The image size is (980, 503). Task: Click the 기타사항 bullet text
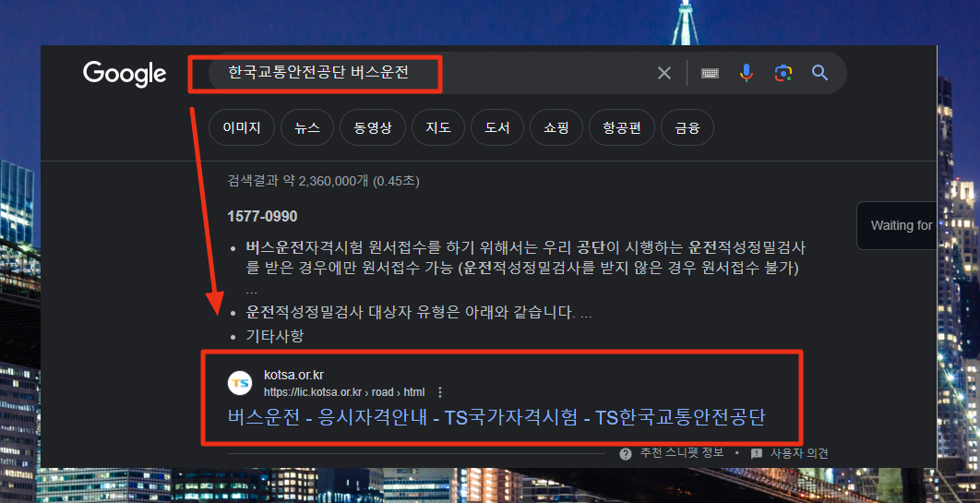pyautogui.click(x=275, y=336)
